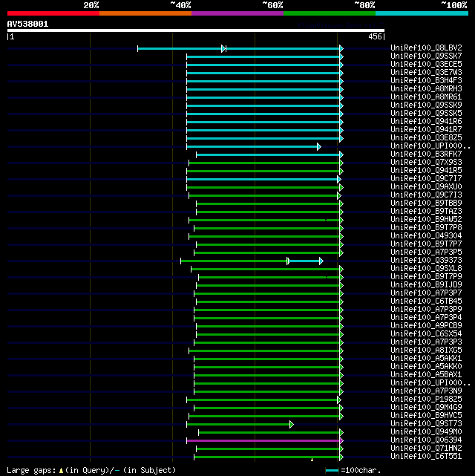Open the UniRef100_B9HW52 entry
This screenshot has width=475, height=476.
tap(426, 220)
